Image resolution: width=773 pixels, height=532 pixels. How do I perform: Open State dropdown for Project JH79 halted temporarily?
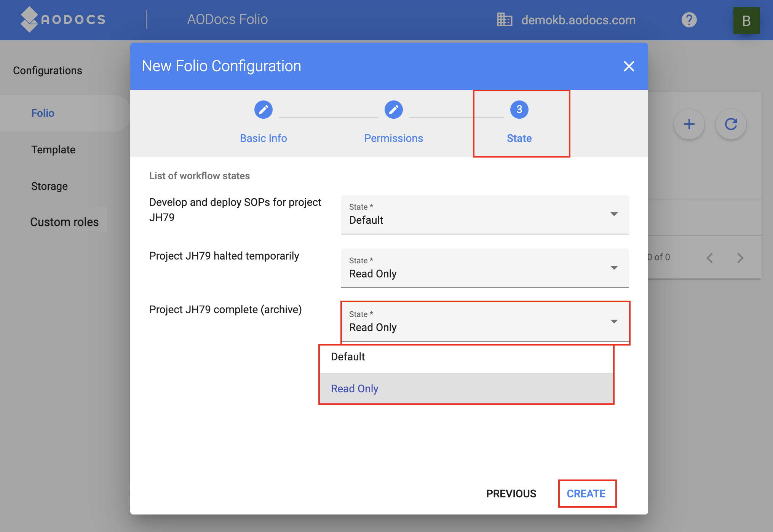485,268
